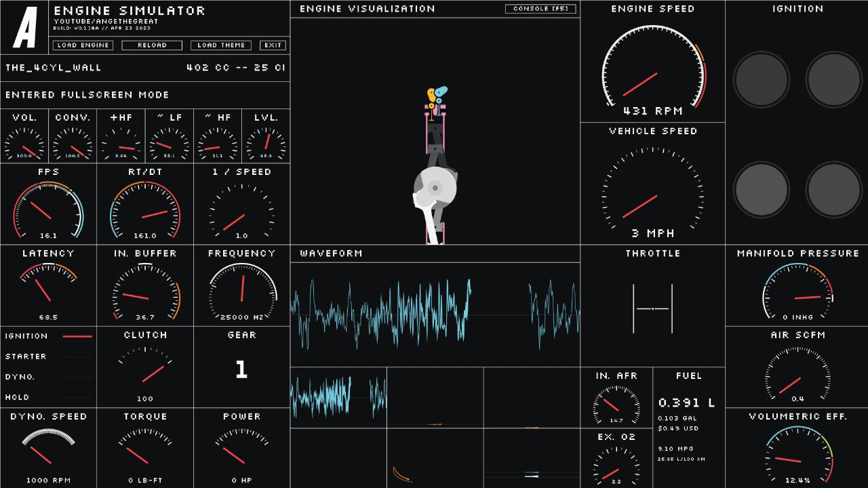Click the Gear number display

coord(241,370)
